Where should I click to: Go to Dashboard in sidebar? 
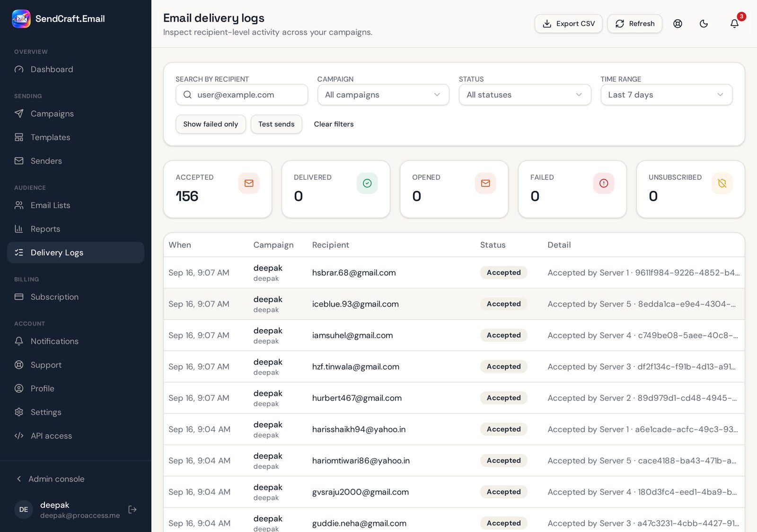coord(76,70)
